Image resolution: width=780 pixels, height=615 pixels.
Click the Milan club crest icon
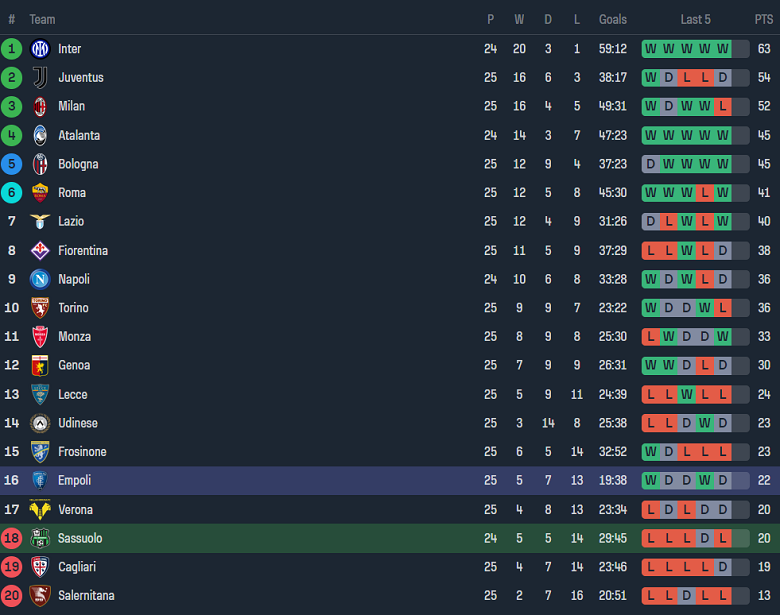coord(40,106)
